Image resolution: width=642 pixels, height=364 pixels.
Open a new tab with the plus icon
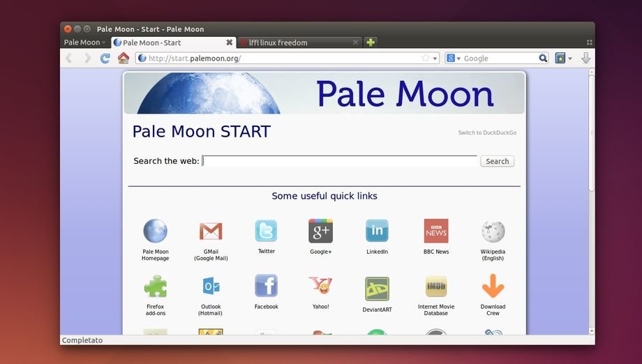(x=371, y=42)
